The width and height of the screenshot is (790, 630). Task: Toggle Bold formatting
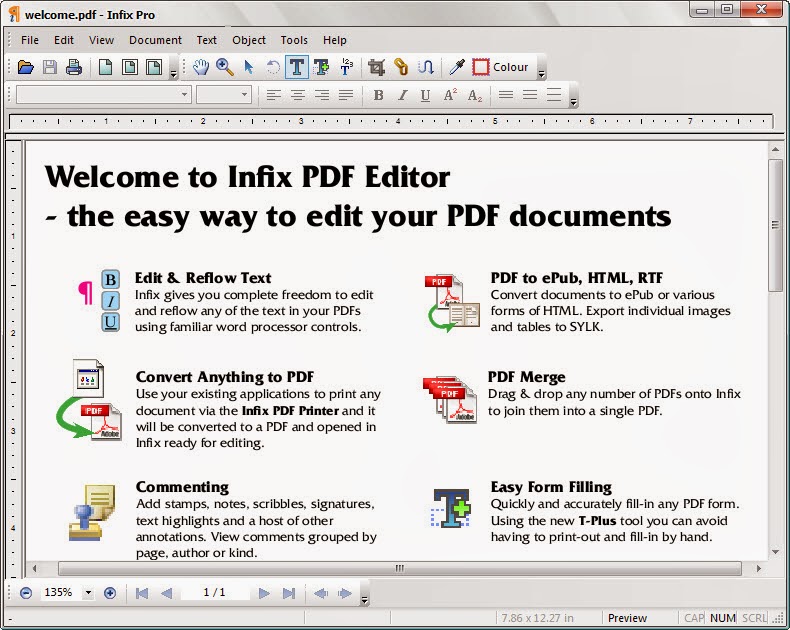point(378,95)
